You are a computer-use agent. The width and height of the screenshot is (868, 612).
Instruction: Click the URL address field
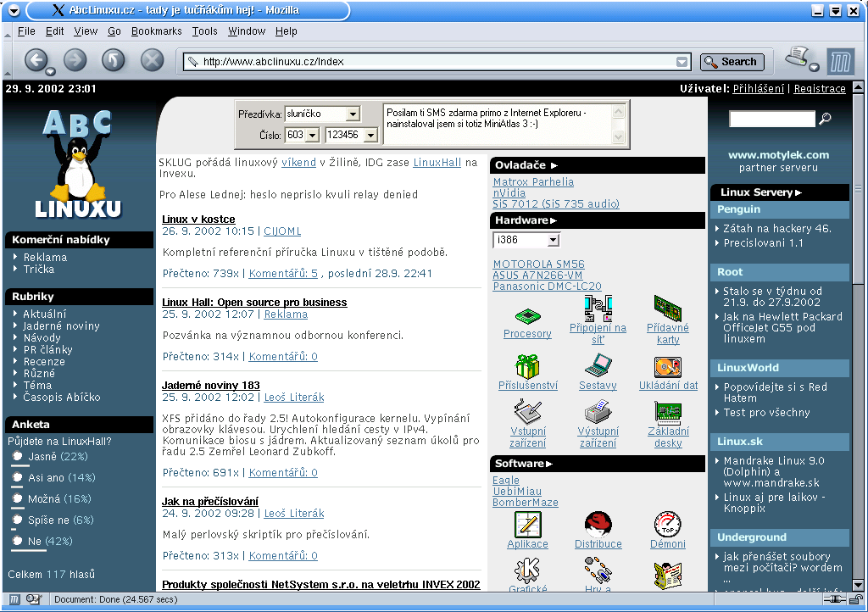pos(437,62)
